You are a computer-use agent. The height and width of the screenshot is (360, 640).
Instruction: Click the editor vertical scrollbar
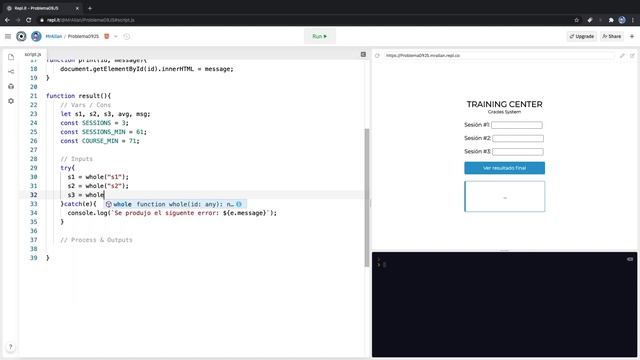(367, 198)
